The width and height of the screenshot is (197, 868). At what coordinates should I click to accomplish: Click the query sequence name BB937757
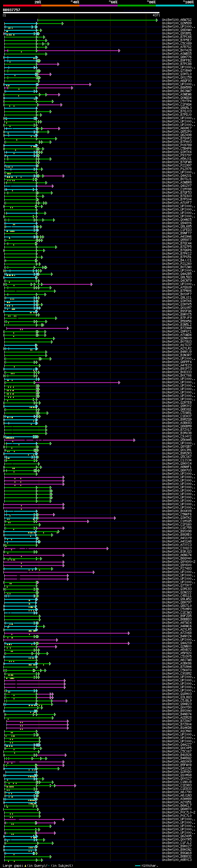[x=11, y=10]
